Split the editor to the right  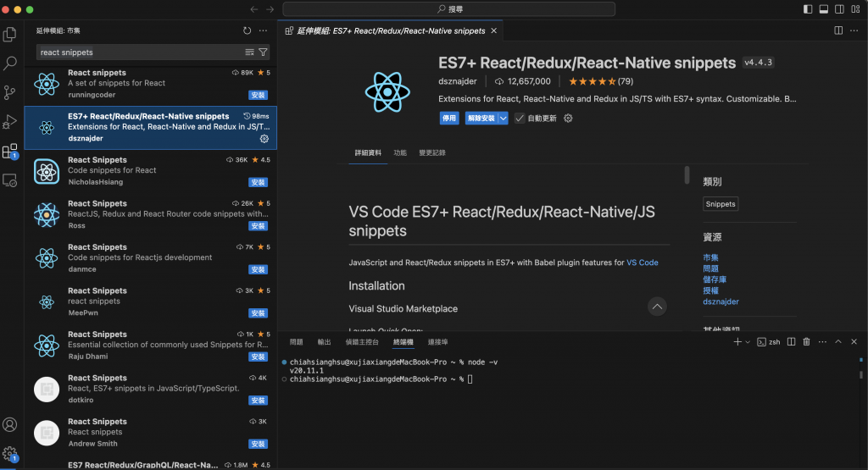coord(838,31)
